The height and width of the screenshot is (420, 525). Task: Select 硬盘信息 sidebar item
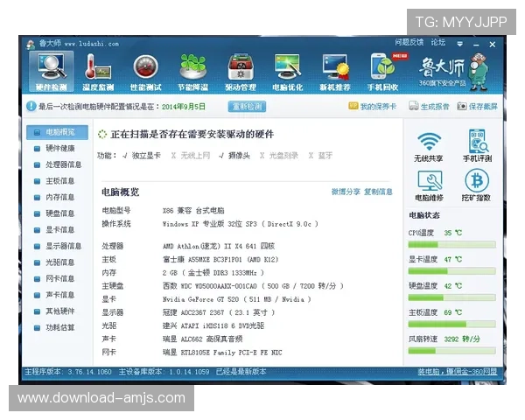(57, 213)
